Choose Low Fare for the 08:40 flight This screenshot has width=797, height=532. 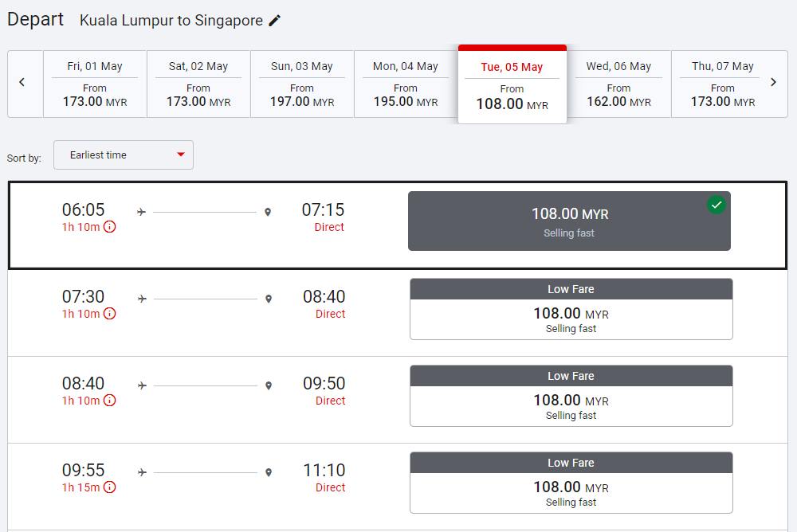[571, 396]
